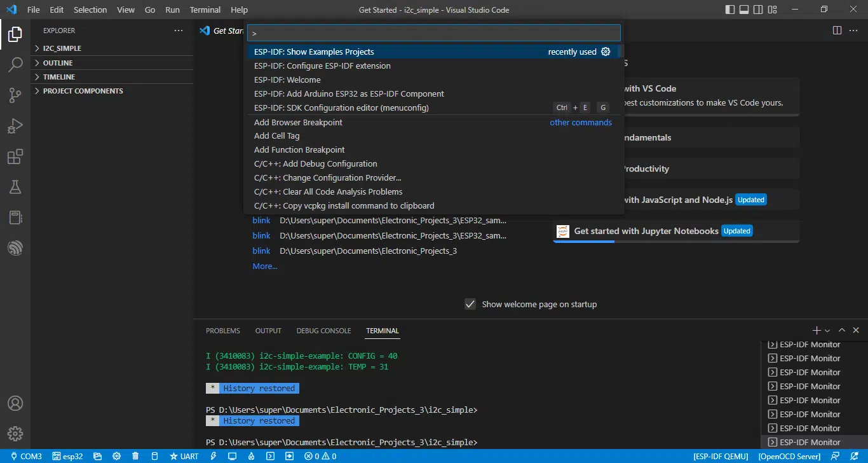Click the command palette input field
Viewport: 868px width, 463px height.
[434, 32]
